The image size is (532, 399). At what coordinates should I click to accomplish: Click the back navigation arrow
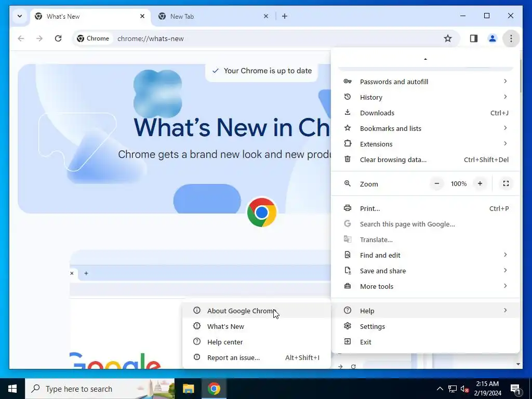21,38
